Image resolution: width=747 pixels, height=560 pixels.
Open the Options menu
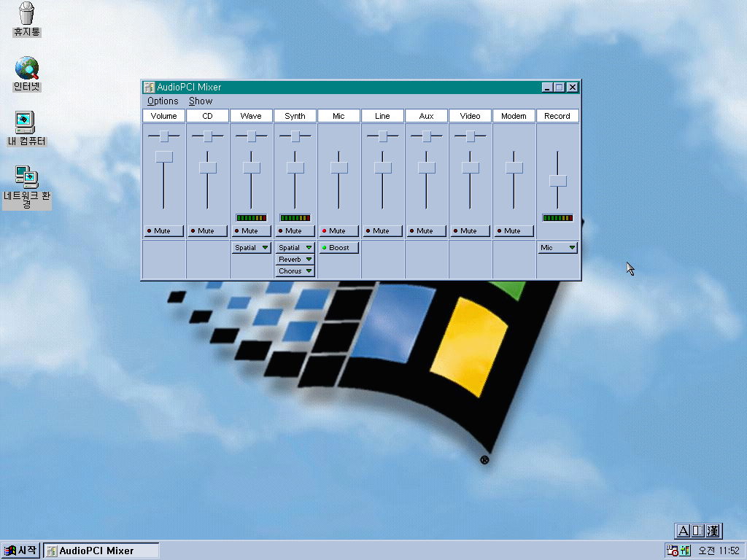click(163, 101)
